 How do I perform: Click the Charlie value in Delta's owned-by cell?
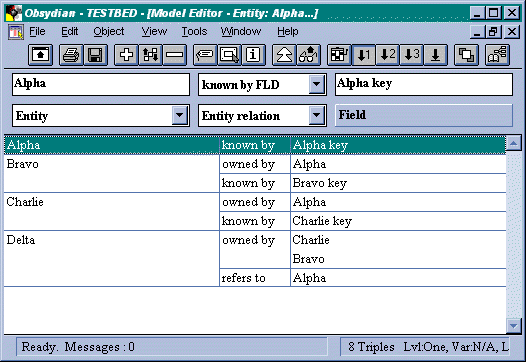311,240
